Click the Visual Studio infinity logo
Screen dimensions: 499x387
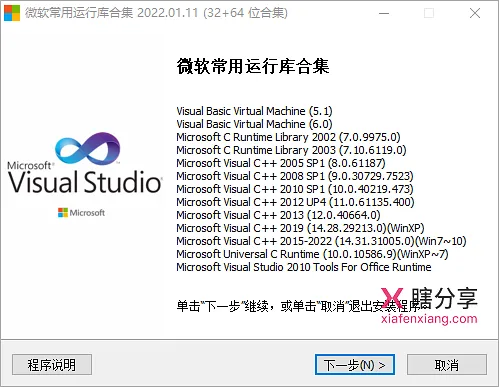87,149
